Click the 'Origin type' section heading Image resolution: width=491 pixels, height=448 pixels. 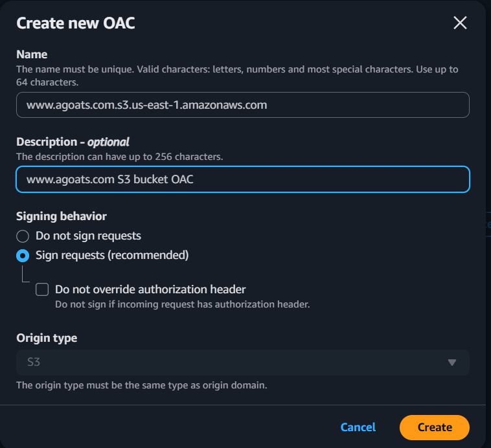point(47,338)
